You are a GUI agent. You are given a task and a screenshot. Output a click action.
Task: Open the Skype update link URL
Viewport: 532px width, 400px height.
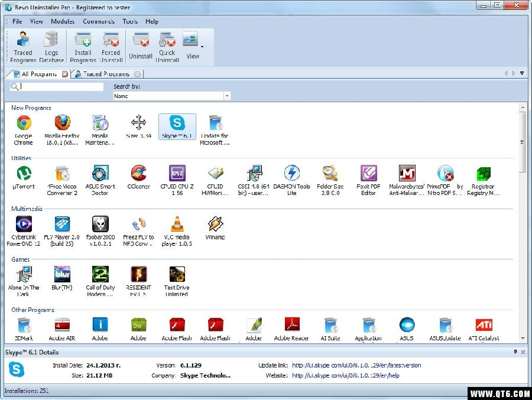tap(356, 365)
